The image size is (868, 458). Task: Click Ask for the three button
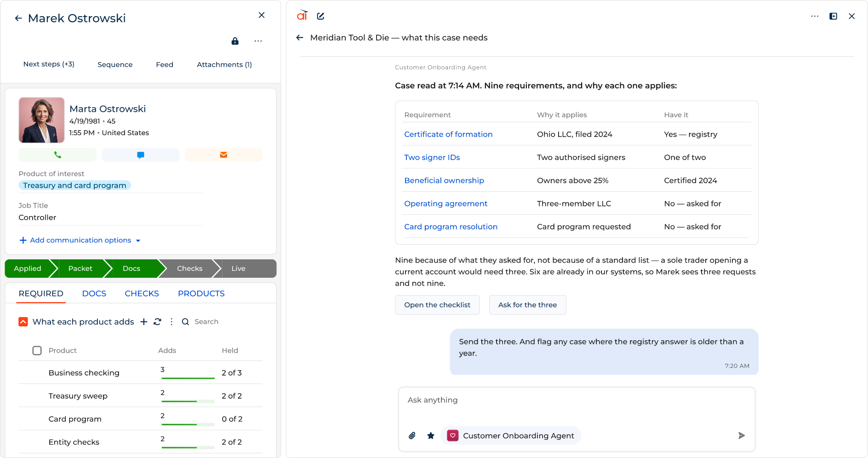pyautogui.click(x=528, y=305)
